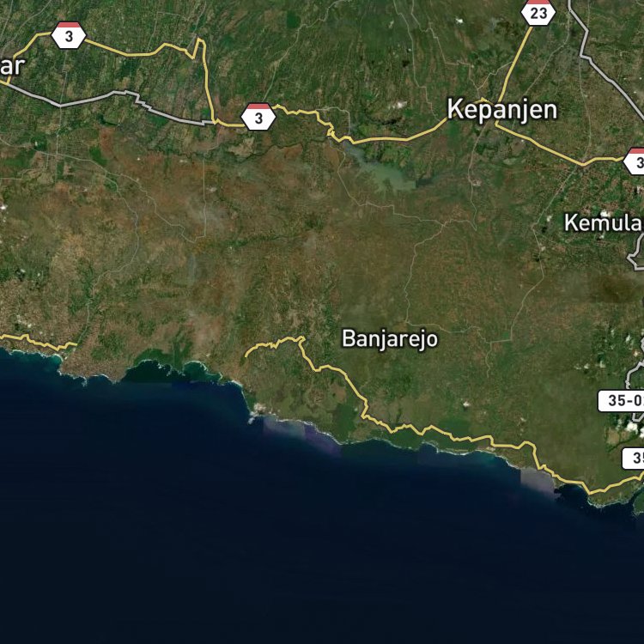Screen dimensions: 644x644
Task: Click the cut-off route shield east of Kepanjen
Action: [x=635, y=161]
